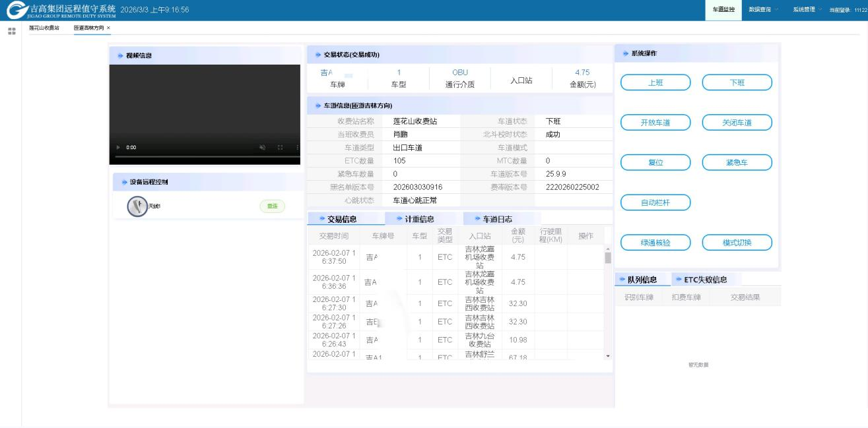The height and width of the screenshot is (428, 868).
Task: Click the mute audio icon on video player
Action: [263, 148]
